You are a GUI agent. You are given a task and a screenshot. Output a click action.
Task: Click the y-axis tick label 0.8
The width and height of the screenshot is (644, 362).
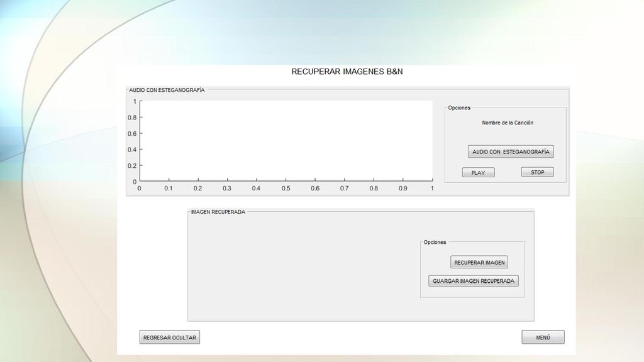point(132,118)
